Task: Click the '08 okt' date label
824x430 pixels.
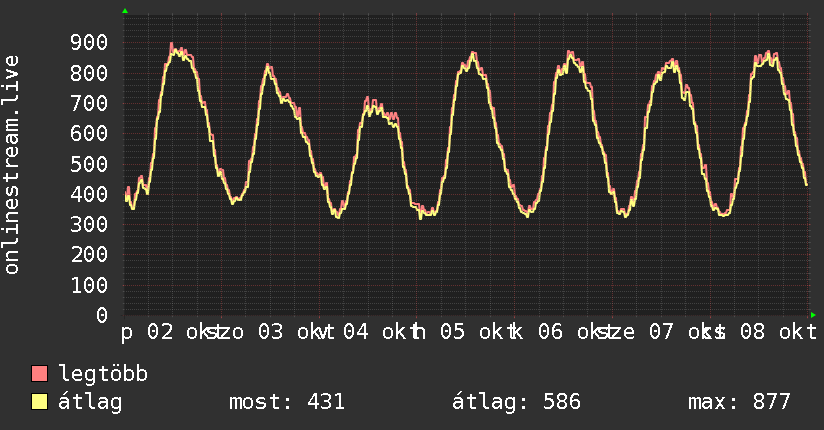Action: (778, 332)
